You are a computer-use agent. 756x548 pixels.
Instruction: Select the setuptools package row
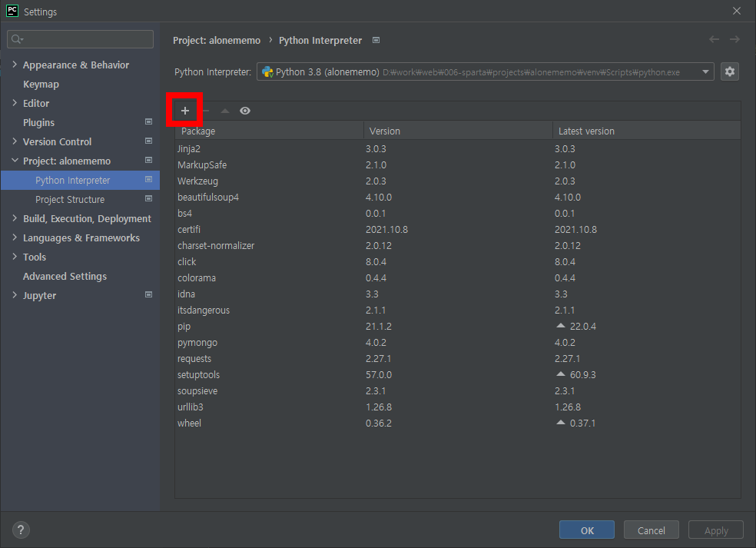[x=458, y=375]
